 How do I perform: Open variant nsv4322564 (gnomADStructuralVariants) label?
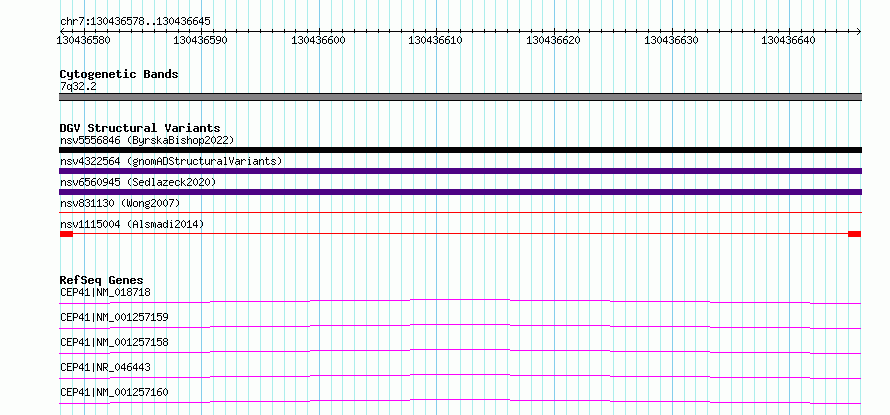(x=171, y=161)
